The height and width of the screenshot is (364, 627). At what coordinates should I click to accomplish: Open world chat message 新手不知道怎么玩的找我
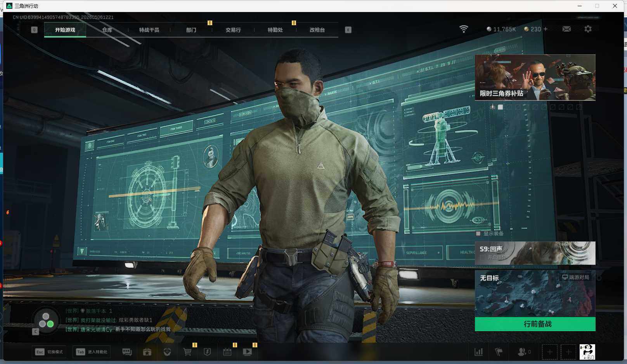coord(118,329)
